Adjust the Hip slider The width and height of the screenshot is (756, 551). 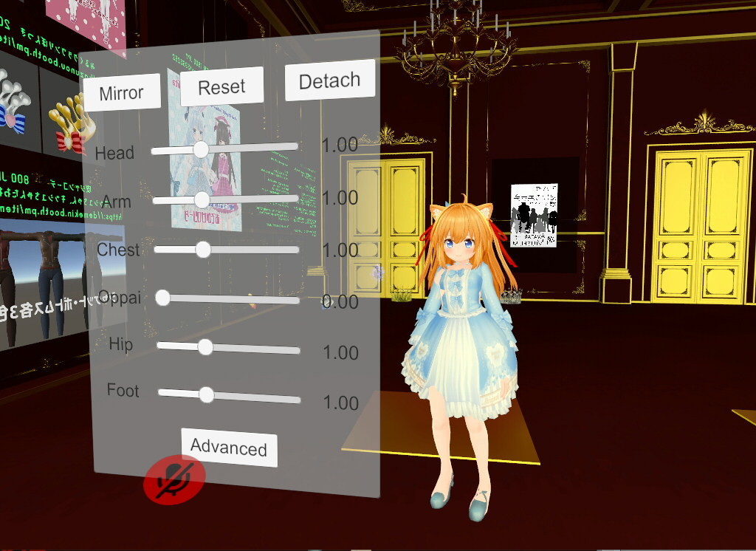click(x=207, y=347)
